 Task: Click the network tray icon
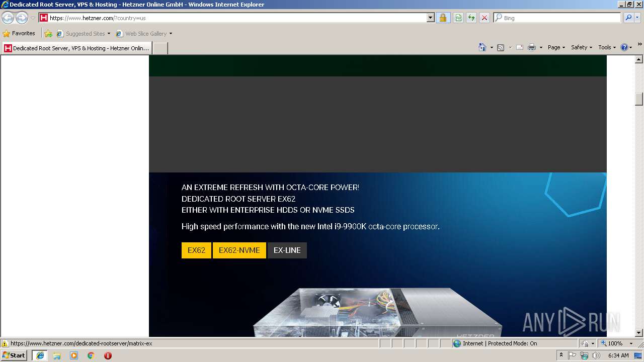[x=584, y=355]
